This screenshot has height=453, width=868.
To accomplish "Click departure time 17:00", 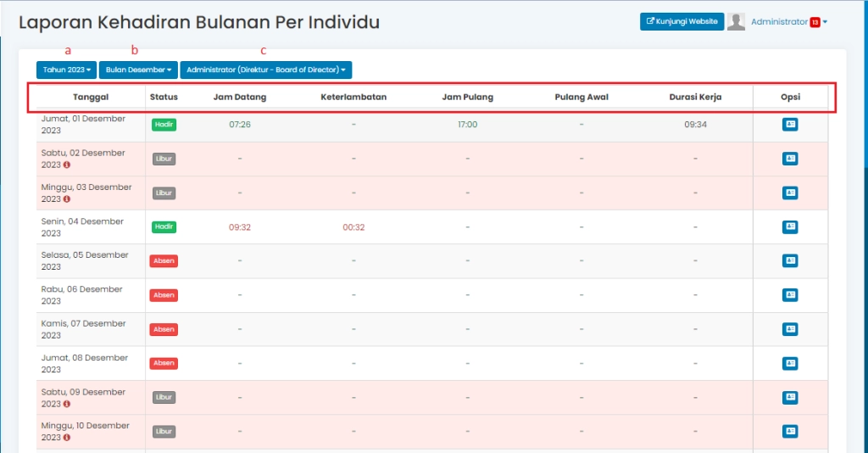I will (468, 125).
